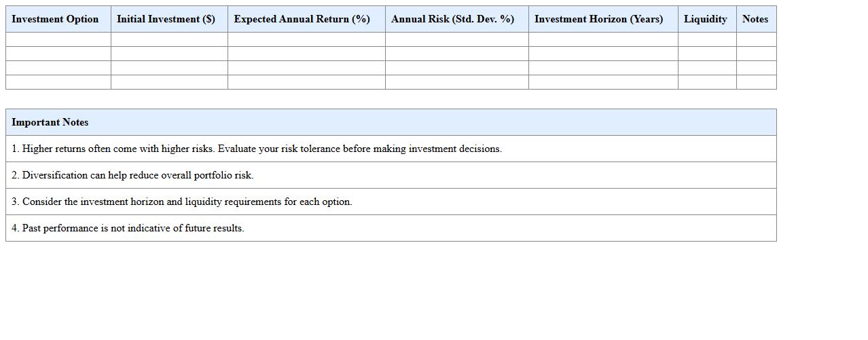Screen dimensions: 868x340
Task: Select the note about investment horizon and liquidity
Action: tap(182, 202)
